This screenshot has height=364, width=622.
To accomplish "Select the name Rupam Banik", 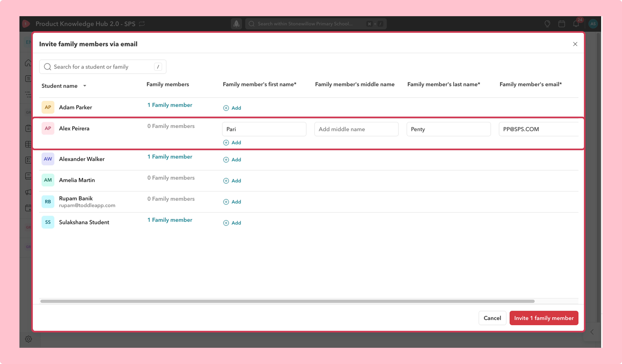I will (x=76, y=198).
